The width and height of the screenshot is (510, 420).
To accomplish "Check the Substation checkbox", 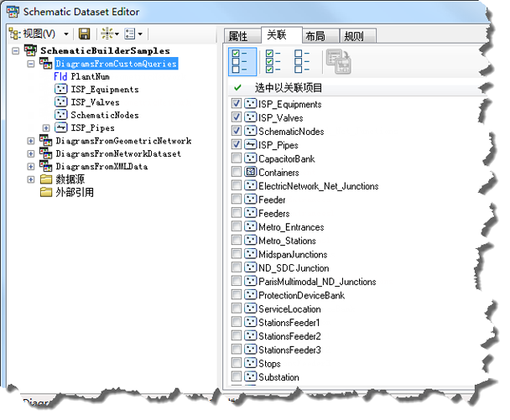I will pos(237,376).
